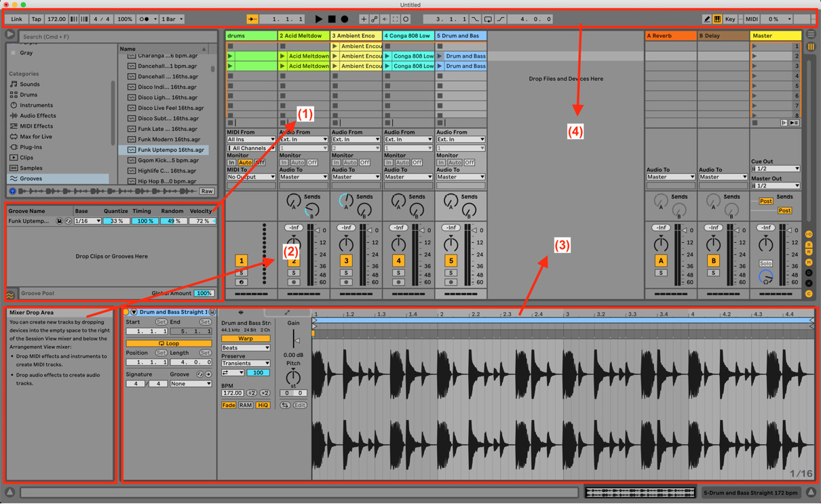Open the All Channels dropdown
This screenshot has height=504, width=821.
point(251,148)
